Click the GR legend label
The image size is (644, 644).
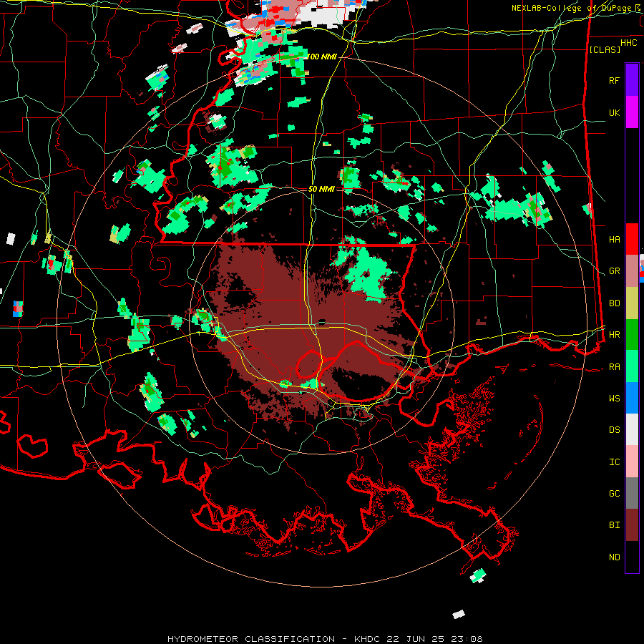pos(614,271)
